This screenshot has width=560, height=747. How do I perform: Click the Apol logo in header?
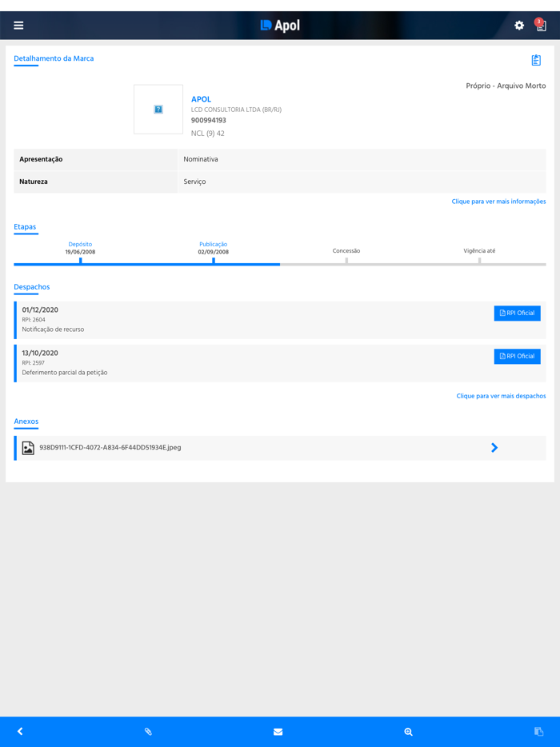pos(280,26)
